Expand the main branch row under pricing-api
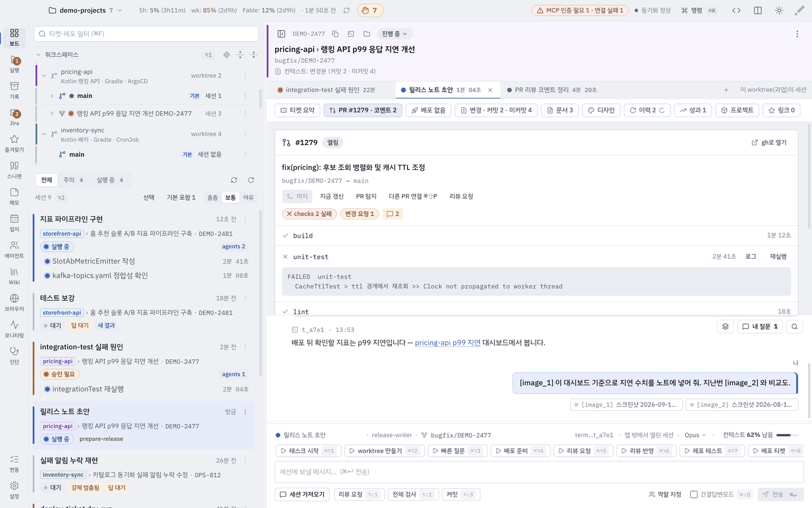Viewport: 812px width, 508px height. click(x=52, y=96)
